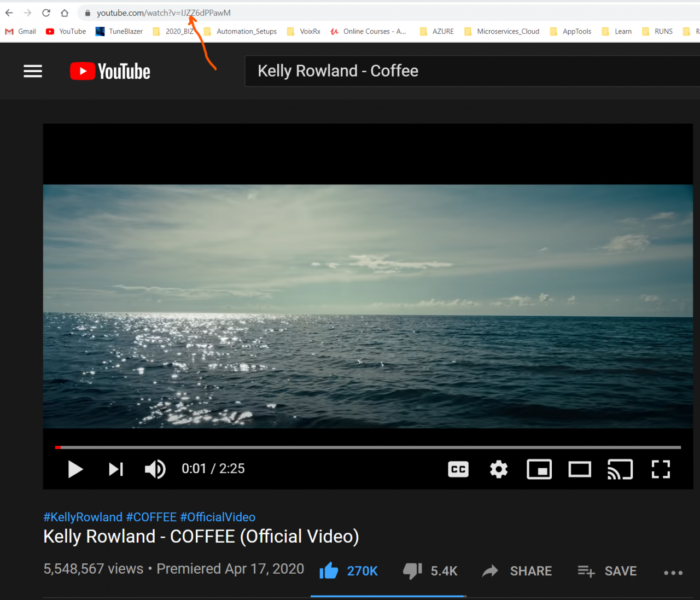
Task: Open the 2020_BIZ bookmarks folder
Action: coord(173,31)
